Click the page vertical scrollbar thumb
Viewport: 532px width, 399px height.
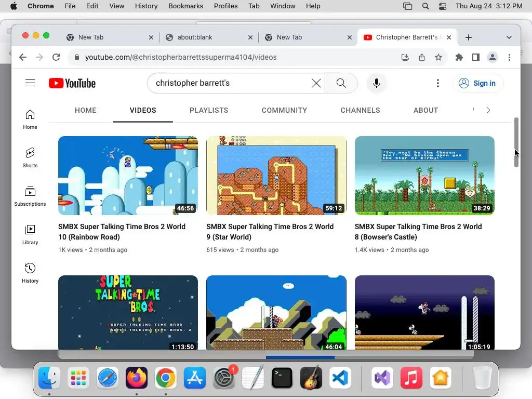tap(516, 142)
